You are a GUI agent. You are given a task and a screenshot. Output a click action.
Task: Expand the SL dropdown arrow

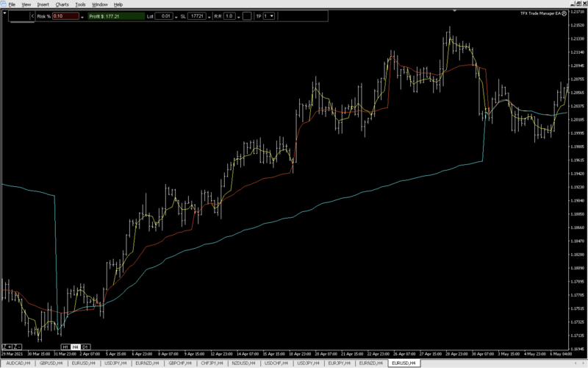tap(209, 17)
